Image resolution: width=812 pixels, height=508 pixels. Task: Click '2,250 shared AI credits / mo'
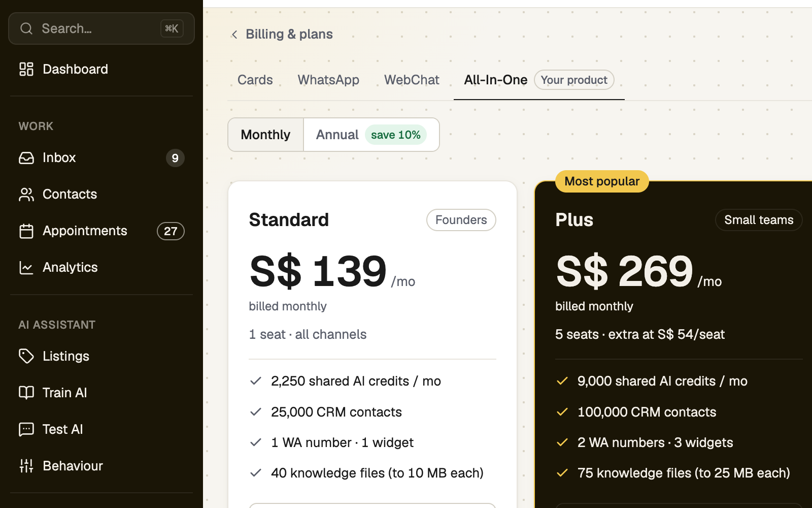pyautogui.click(x=356, y=381)
